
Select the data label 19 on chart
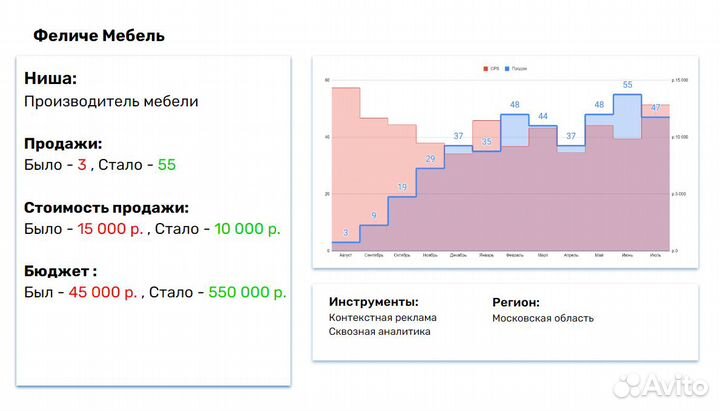pyautogui.click(x=402, y=187)
